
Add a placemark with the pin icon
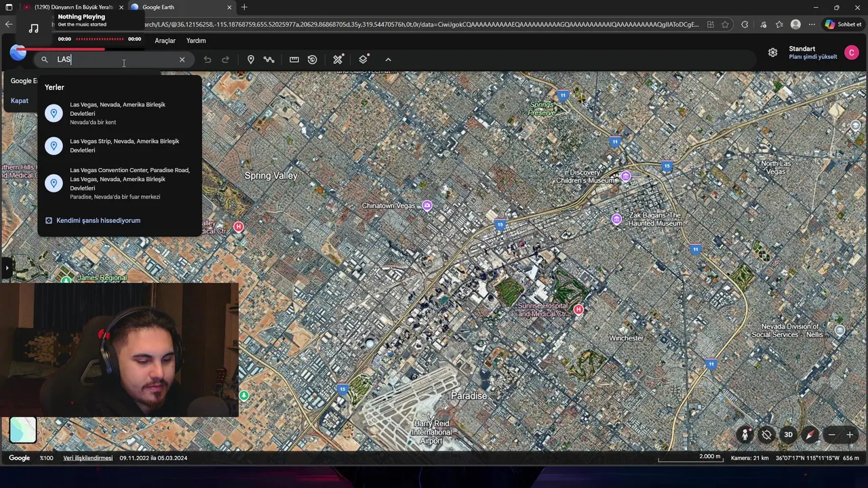pos(251,60)
